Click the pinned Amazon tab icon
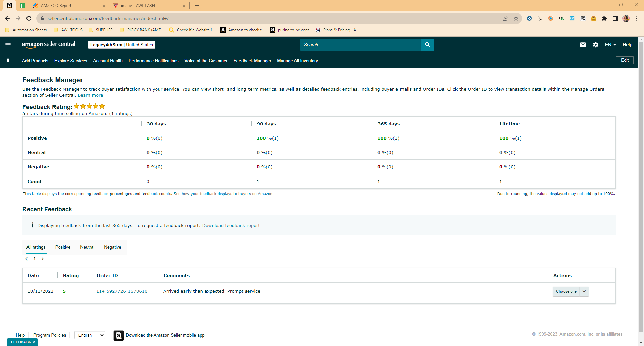 pos(9,6)
